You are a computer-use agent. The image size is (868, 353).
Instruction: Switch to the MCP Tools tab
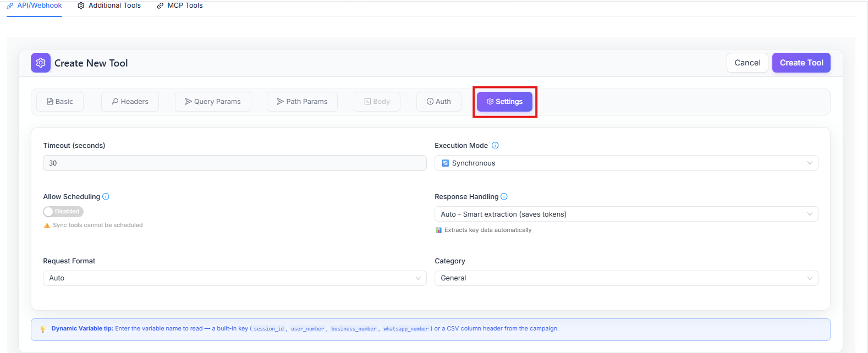pos(180,5)
